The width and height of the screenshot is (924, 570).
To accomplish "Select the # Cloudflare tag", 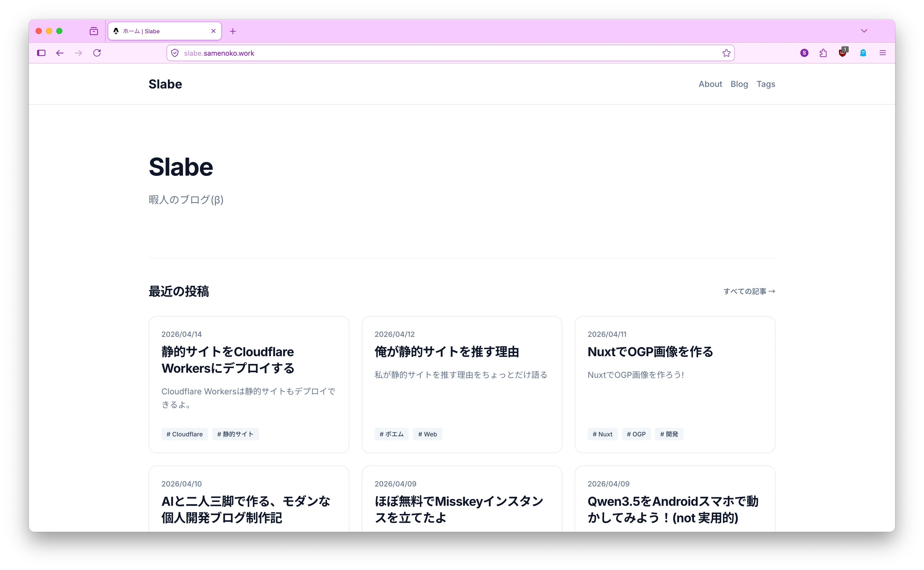I will (184, 434).
